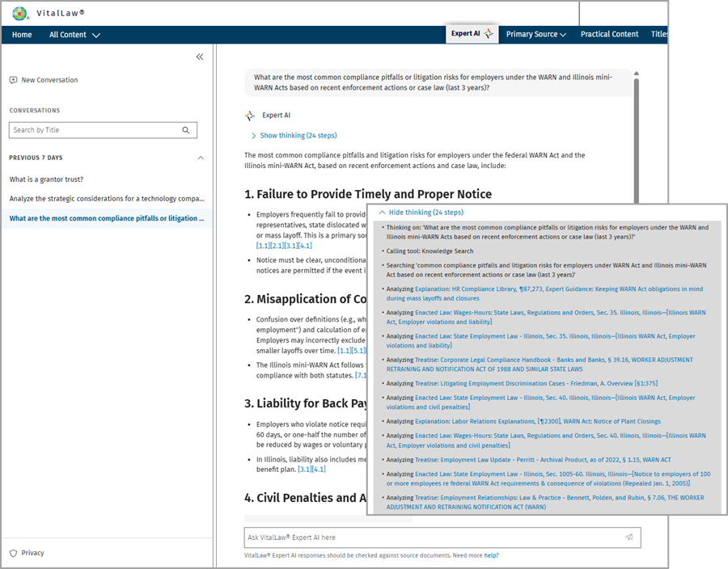This screenshot has height=569, width=728.
Task: Open the Practical Content tab
Action: (609, 34)
